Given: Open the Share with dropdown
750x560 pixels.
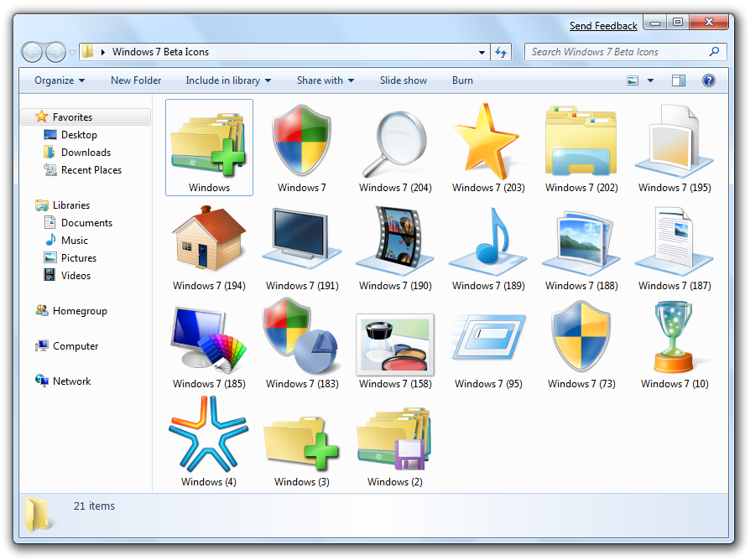Looking at the screenshot, I should click(x=326, y=80).
